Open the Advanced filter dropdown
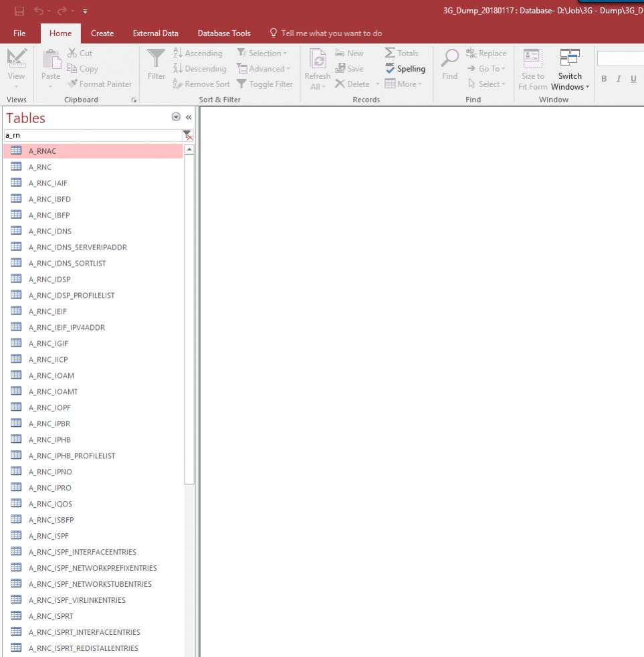 click(263, 69)
